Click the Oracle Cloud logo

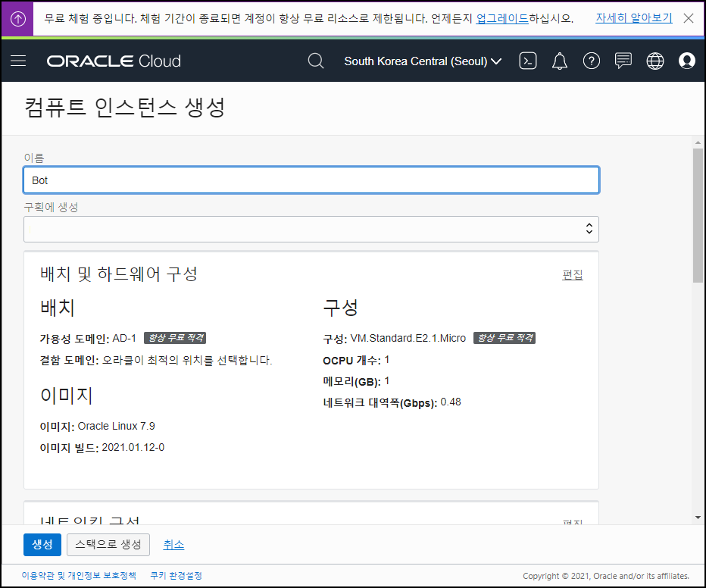pos(114,61)
